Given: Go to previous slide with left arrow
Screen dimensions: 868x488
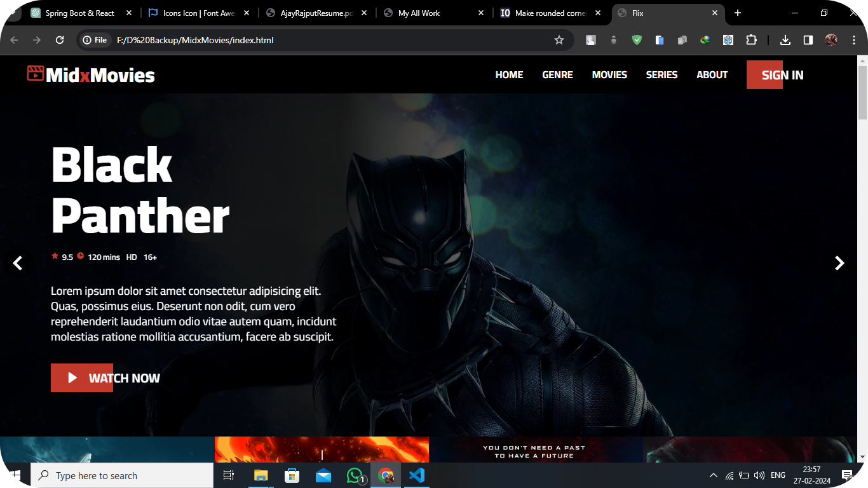Looking at the screenshot, I should tap(18, 263).
